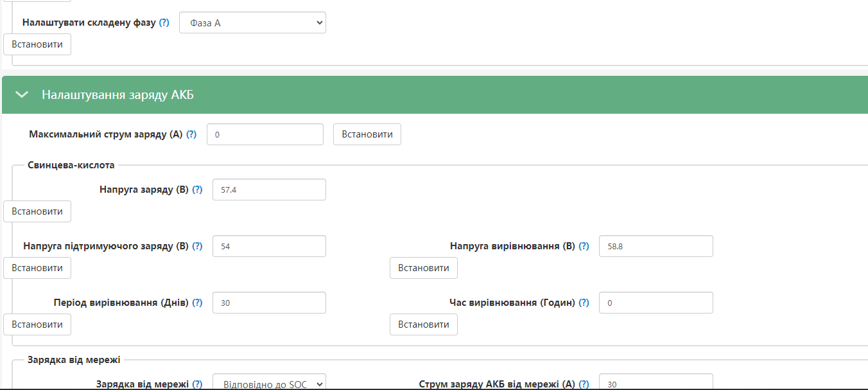Image resolution: width=868 pixels, height=390 pixels.
Task: Click the Налаштування заряду АКБ header title
Action: point(117,94)
